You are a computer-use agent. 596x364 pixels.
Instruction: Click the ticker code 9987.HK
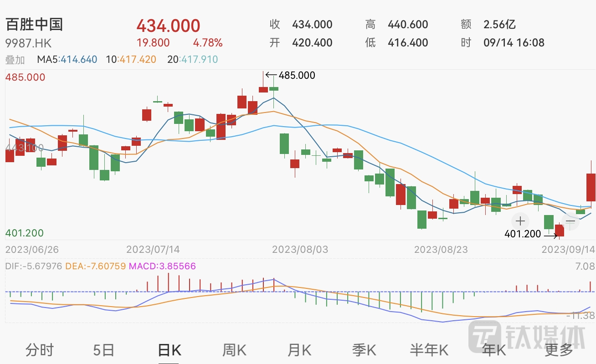[x=28, y=43]
